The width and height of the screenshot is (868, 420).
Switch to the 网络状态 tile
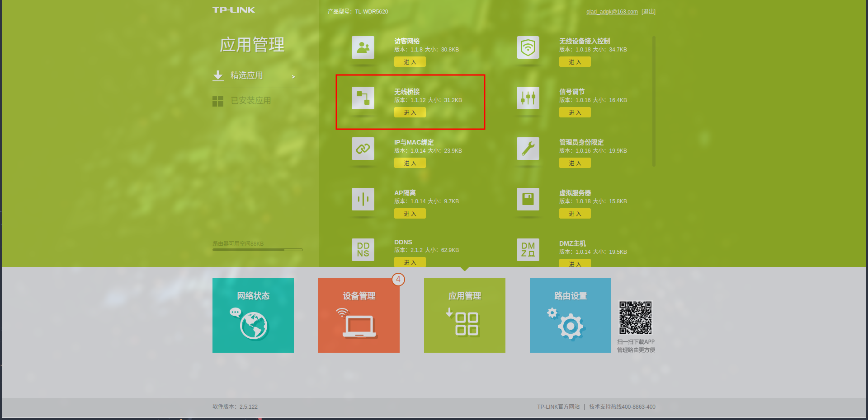(x=253, y=315)
